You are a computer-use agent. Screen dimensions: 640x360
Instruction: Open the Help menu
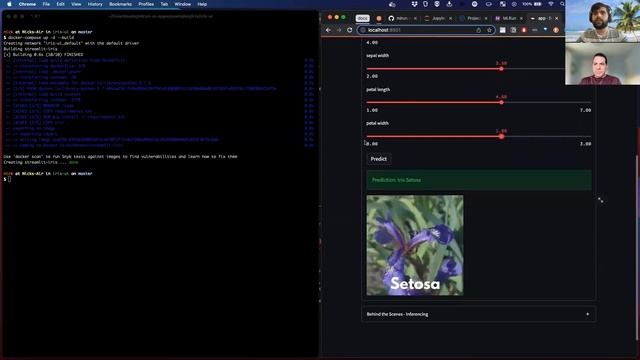click(202, 4)
